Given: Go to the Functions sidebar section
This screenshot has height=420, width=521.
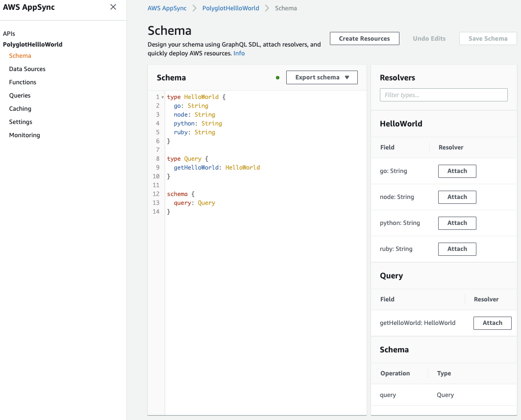Looking at the screenshot, I should 23,82.
